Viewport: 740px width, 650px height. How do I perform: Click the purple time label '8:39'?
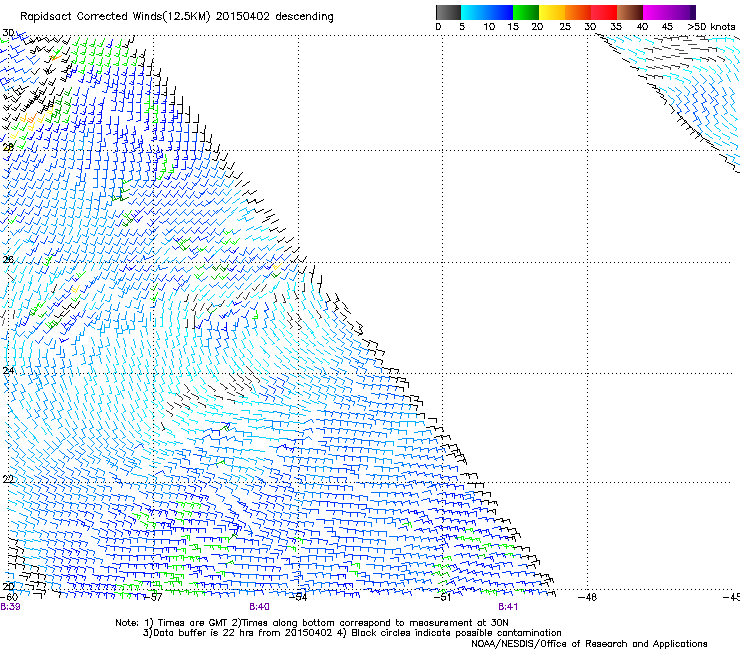coord(10,607)
